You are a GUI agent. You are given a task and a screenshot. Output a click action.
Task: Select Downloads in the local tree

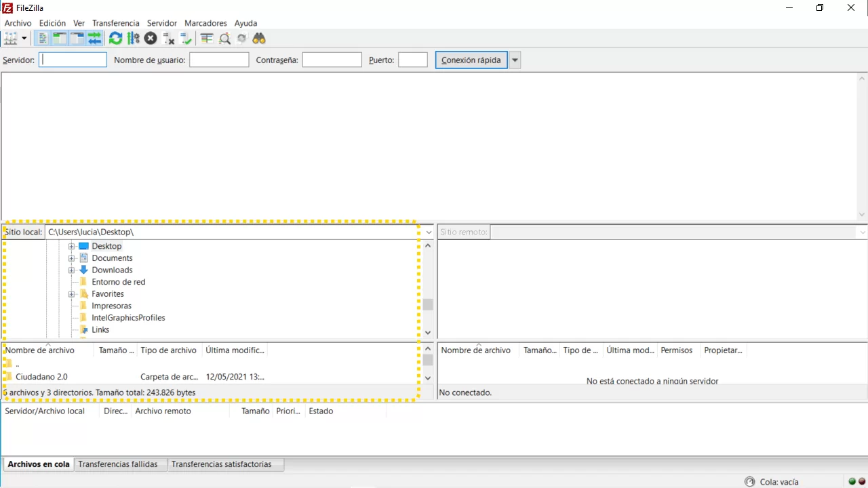(112, 270)
